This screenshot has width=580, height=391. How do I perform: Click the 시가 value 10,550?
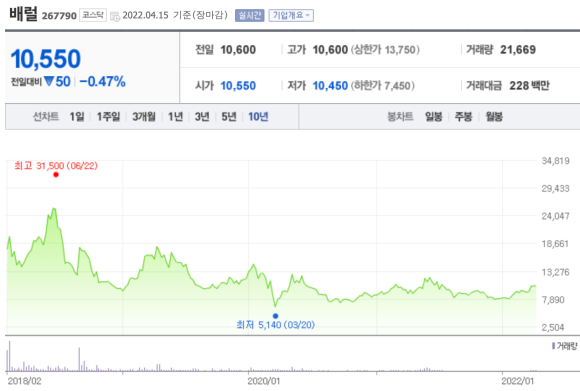point(238,86)
